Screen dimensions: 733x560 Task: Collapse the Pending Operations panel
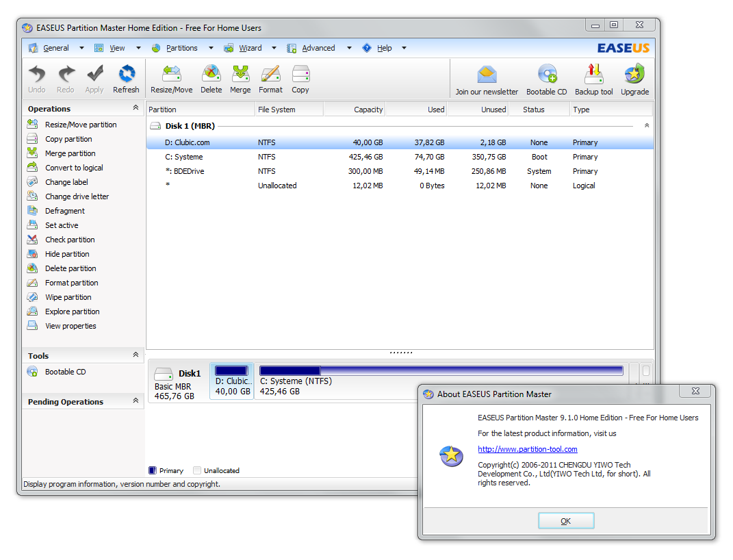coord(136,400)
